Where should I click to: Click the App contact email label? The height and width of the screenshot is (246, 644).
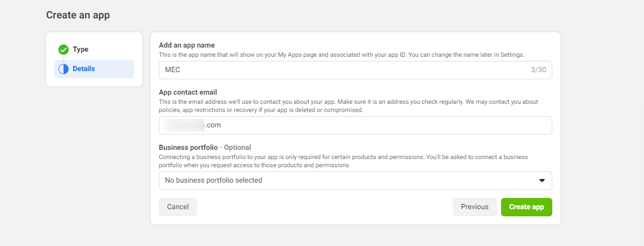pos(188,92)
